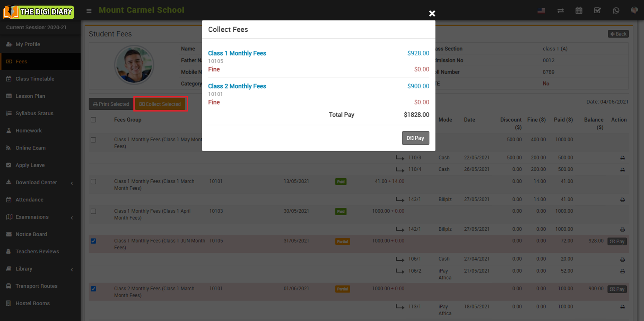Expand the Library sidebar submenu
The image size is (644, 321).
pyautogui.click(x=24, y=269)
